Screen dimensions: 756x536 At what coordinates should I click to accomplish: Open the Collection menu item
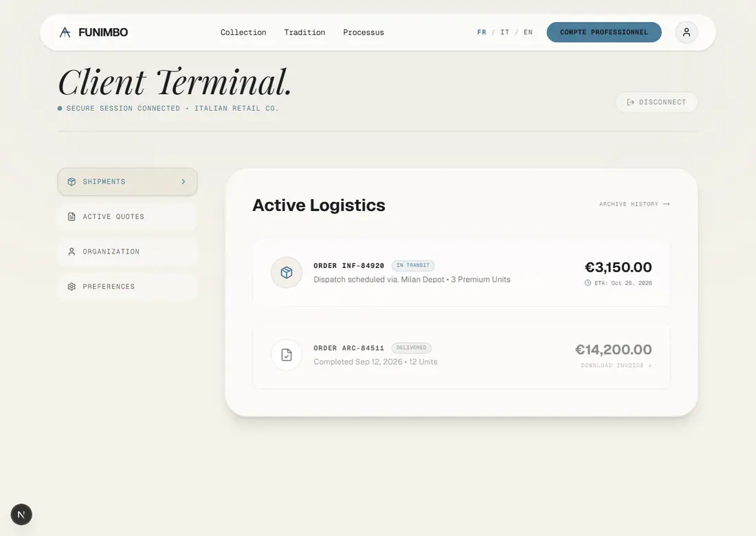(x=243, y=32)
